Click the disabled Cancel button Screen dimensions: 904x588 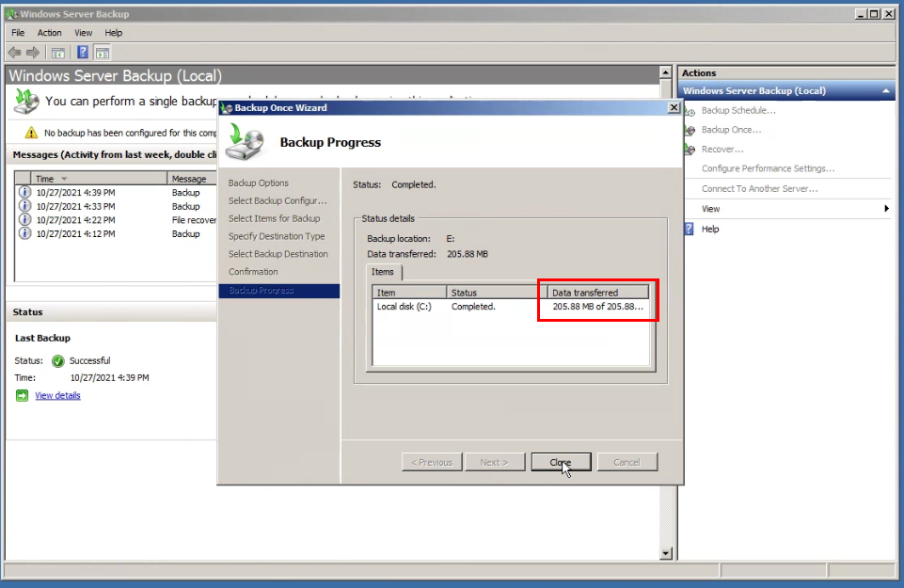tap(627, 462)
